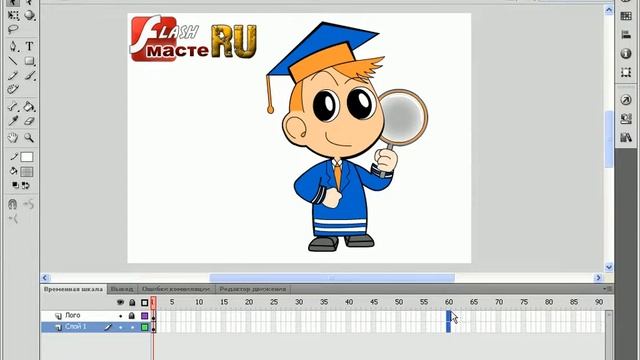The height and width of the screenshot is (360, 640).
Task: Select the Лого layer row
Action: (96, 316)
